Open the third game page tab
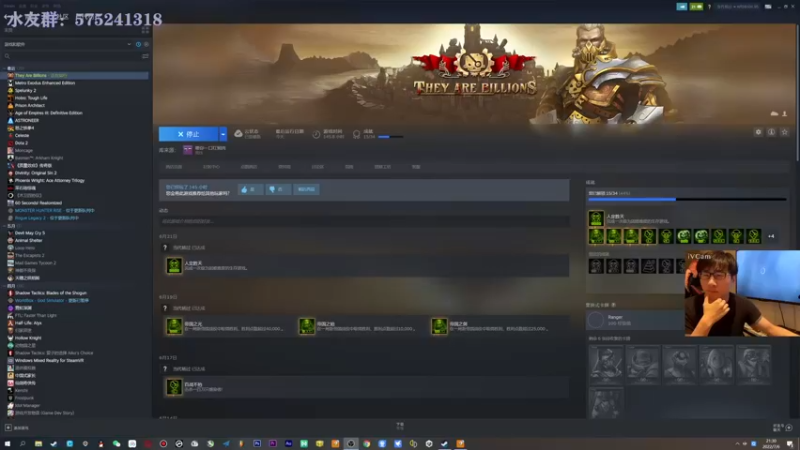 pos(249,167)
